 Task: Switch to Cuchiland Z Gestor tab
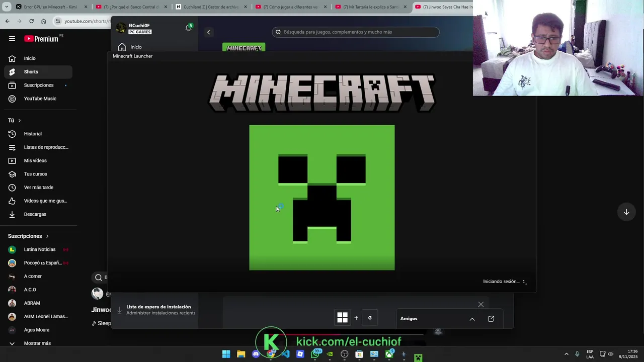(211, 7)
